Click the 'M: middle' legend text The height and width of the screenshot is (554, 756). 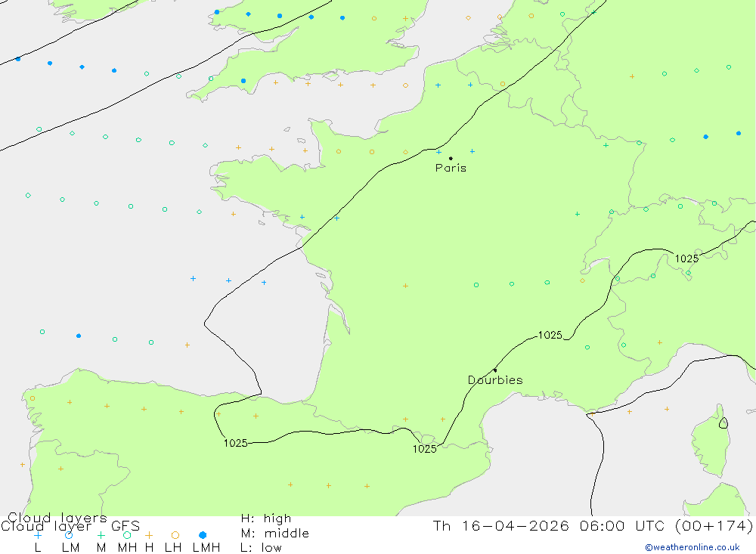(275, 534)
